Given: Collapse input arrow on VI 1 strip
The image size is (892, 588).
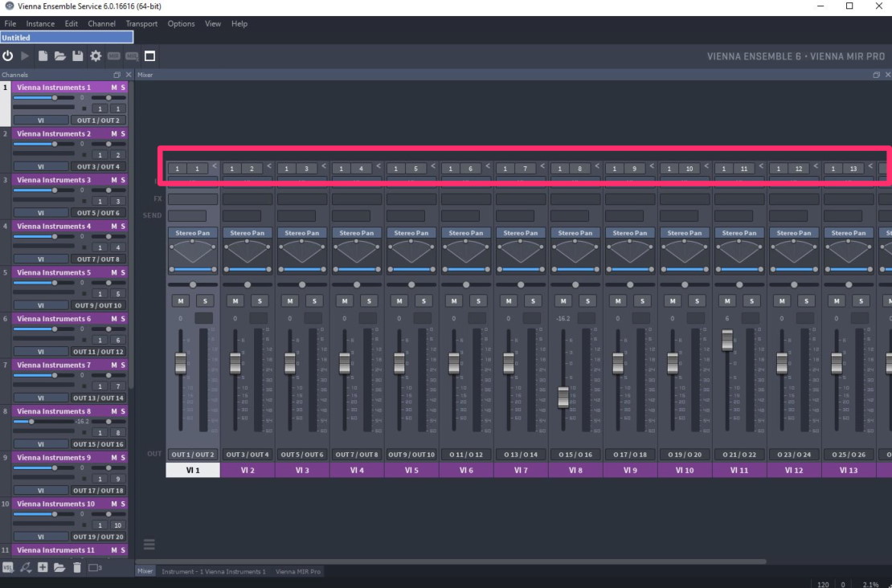Looking at the screenshot, I should pos(215,166).
